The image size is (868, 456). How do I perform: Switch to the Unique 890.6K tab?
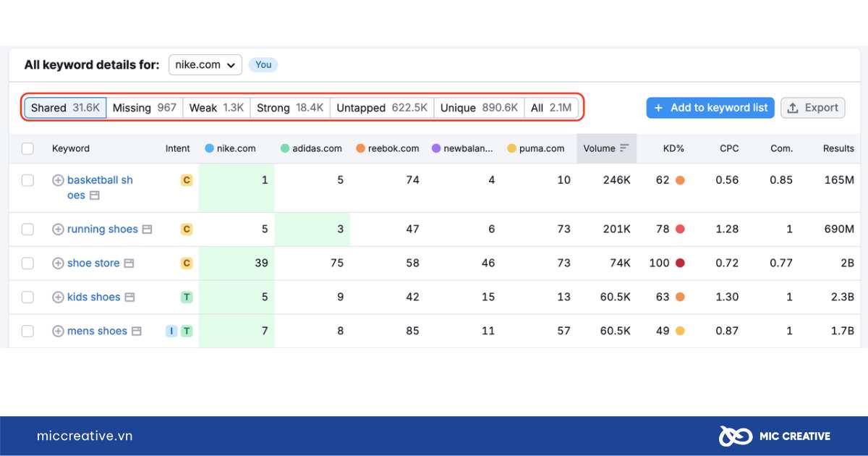[480, 108]
